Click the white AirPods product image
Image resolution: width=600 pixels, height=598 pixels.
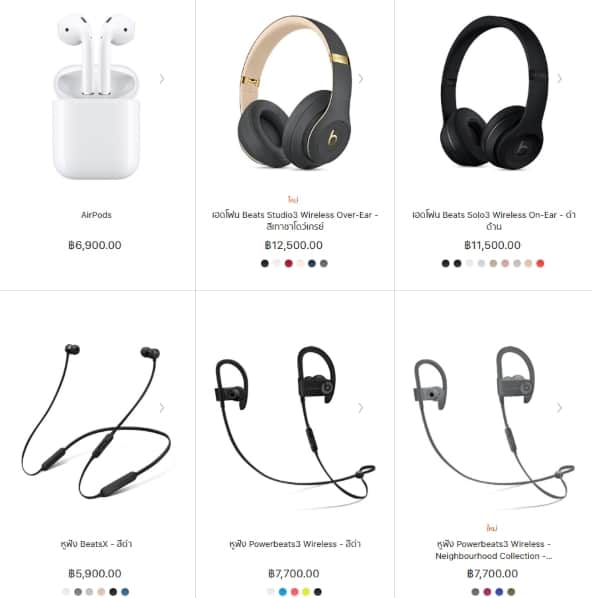click(x=96, y=96)
